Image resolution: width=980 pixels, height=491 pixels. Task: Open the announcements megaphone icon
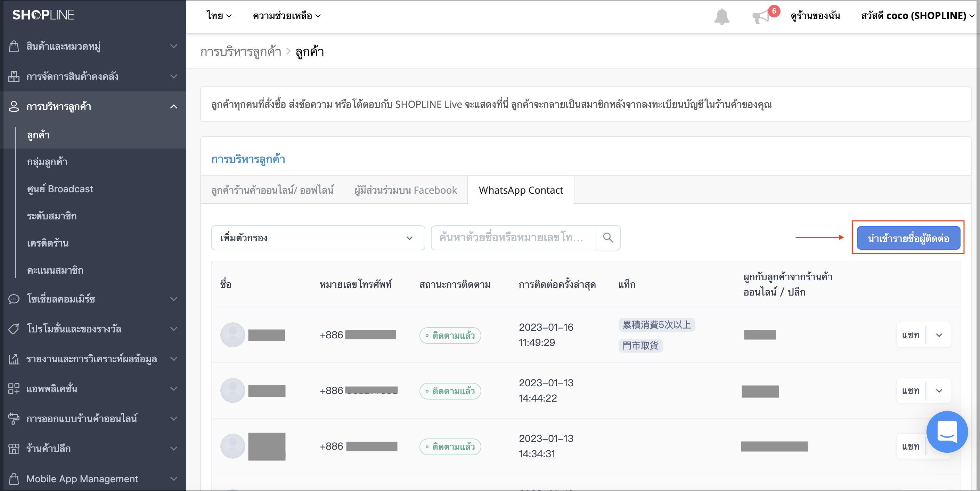pyautogui.click(x=761, y=16)
